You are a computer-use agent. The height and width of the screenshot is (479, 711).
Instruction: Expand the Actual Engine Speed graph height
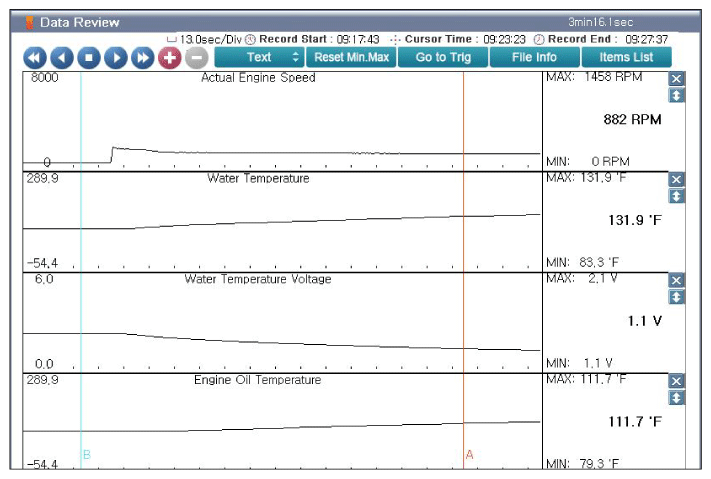click(x=677, y=95)
